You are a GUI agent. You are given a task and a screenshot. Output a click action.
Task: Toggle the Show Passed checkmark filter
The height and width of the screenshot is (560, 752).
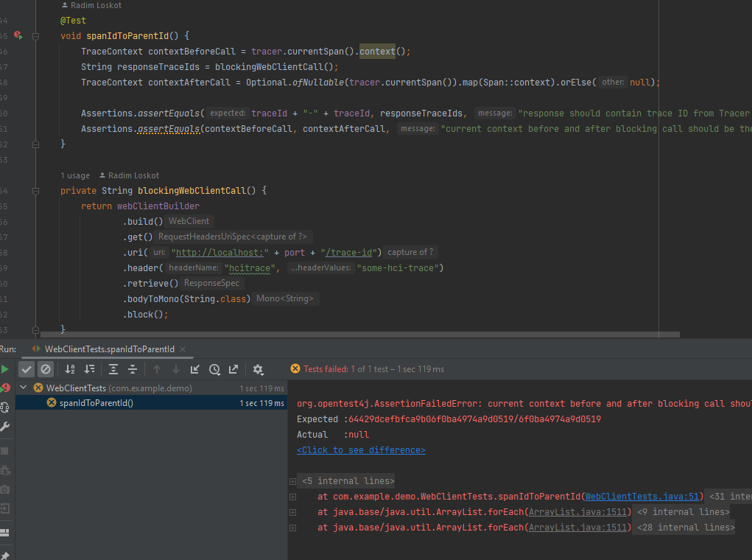tap(27, 369)
